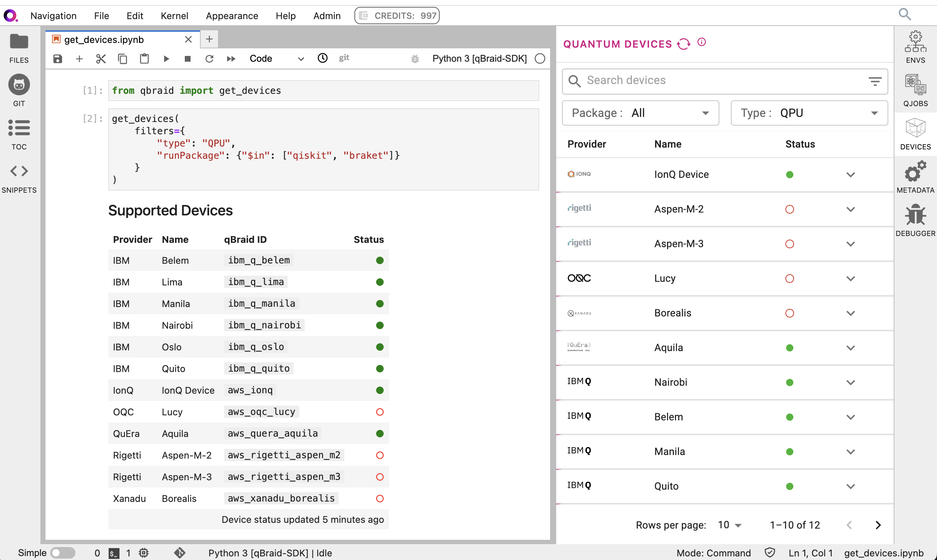Screen dimensions: 937x560
Task: Open the device filter options icon
Action: 875,81
